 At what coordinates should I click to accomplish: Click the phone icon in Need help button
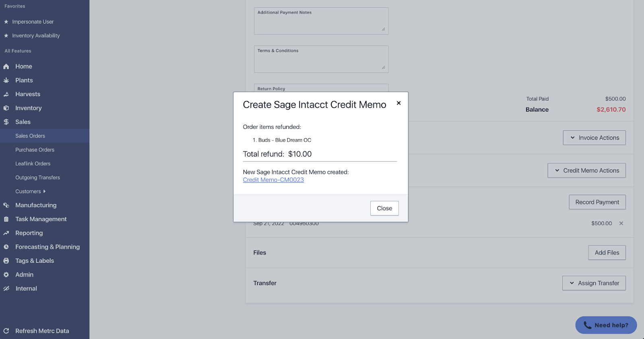tap(587, 325)
